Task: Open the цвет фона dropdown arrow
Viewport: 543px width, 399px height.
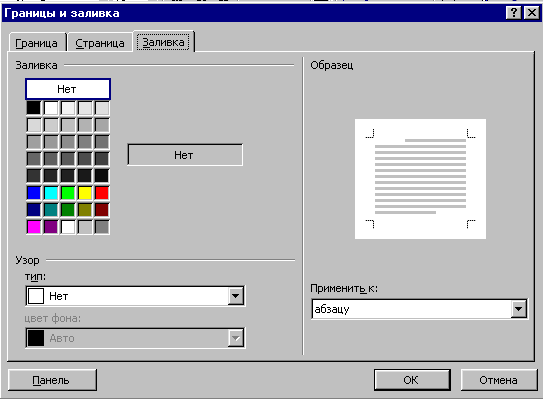Action: pos(235,338)
